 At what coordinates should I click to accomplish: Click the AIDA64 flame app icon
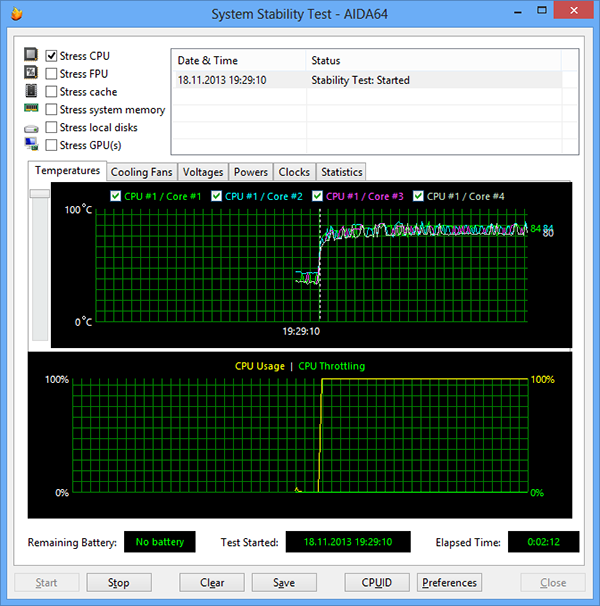point(17,14)
